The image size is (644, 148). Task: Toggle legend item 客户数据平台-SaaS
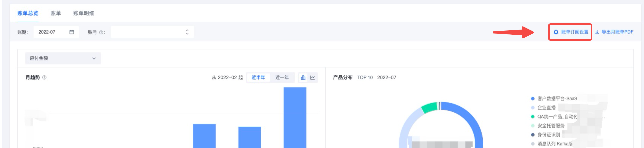[554, 99]
